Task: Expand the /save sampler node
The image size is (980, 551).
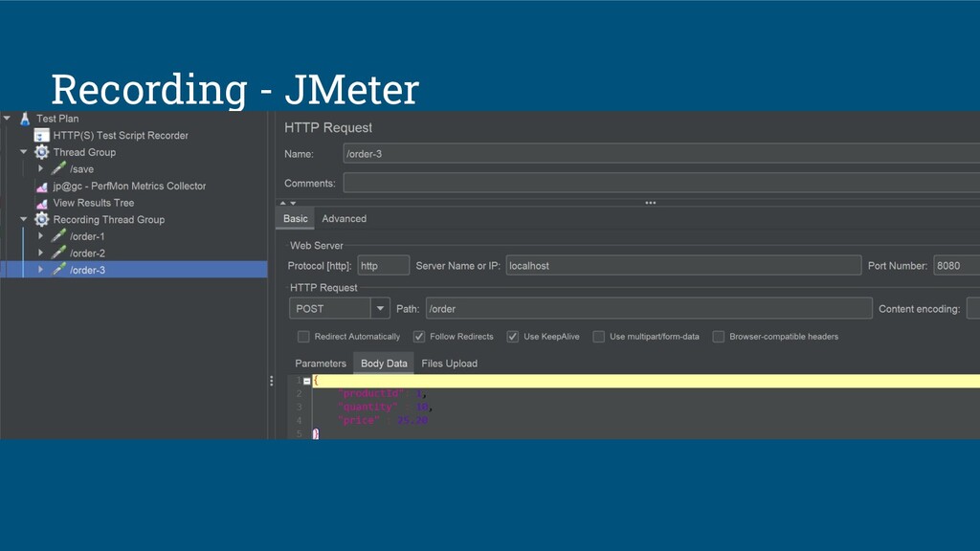Action: (40, 168)
